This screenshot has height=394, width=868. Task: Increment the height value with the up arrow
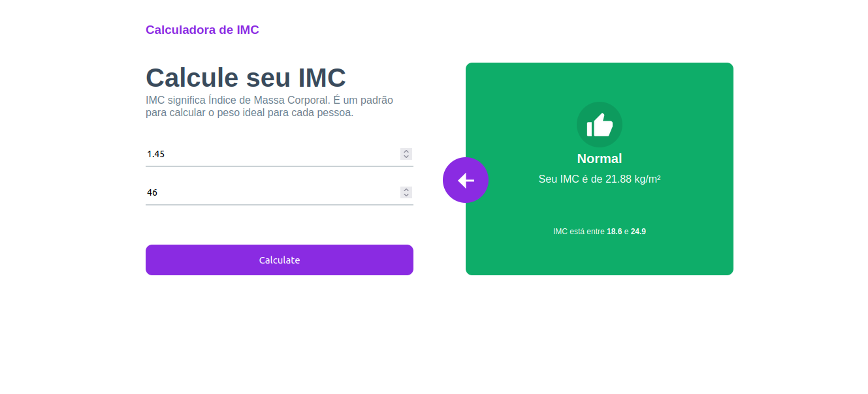[x=406, y=151]
